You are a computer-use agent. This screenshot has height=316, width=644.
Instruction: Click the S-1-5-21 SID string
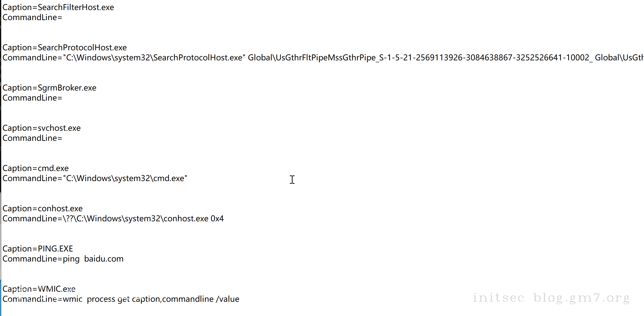pyautogui.click(x=485, y=58)
